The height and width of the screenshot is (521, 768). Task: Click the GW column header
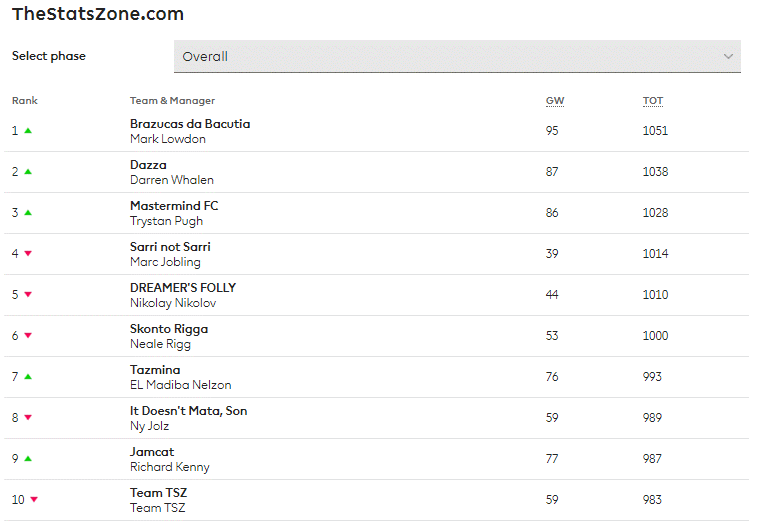click(555, 101)
